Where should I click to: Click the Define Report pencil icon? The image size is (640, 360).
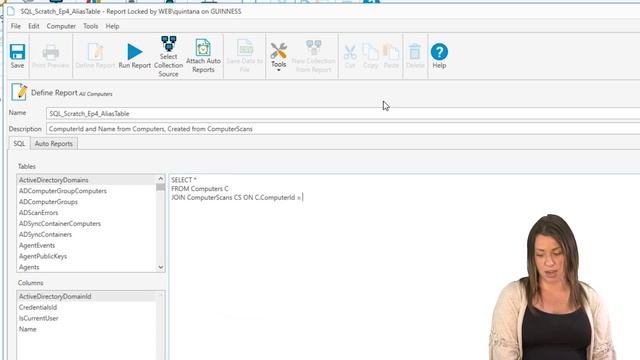pyautogui.click(x=19, y=92)
